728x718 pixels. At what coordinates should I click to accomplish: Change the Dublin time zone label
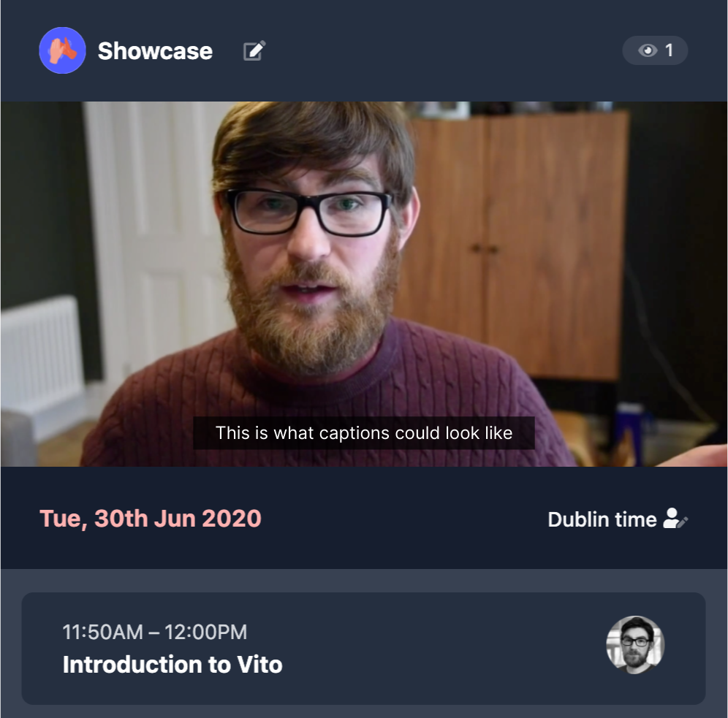[x=602, y=519]
